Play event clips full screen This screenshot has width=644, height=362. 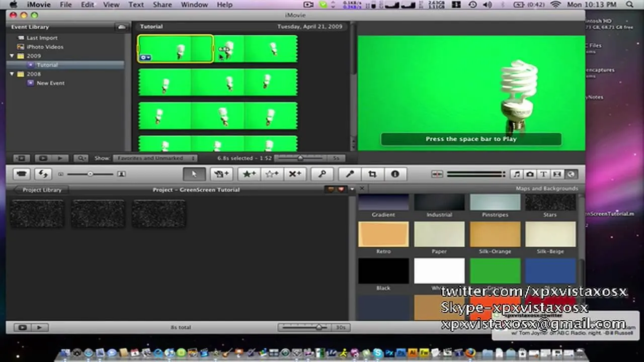click(x=43, y=158)
